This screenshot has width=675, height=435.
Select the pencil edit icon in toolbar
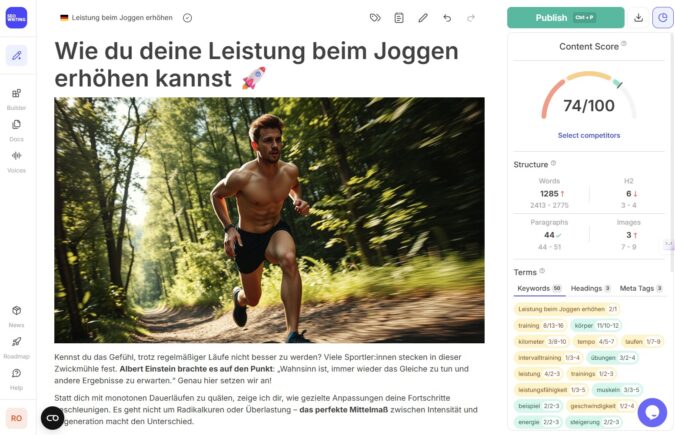(423, 18)
